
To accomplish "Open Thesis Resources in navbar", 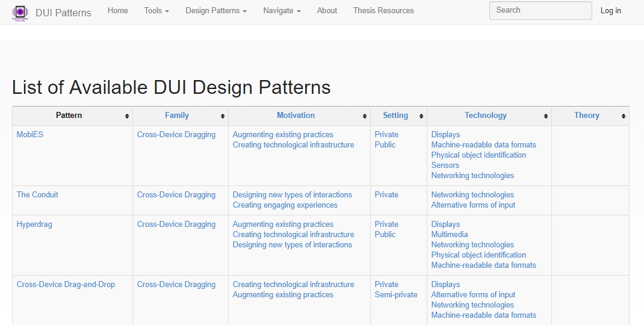I will (x=383, y=11).
